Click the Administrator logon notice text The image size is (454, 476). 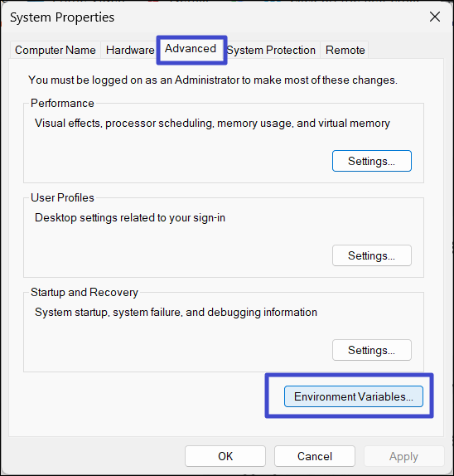coord(213,80)
